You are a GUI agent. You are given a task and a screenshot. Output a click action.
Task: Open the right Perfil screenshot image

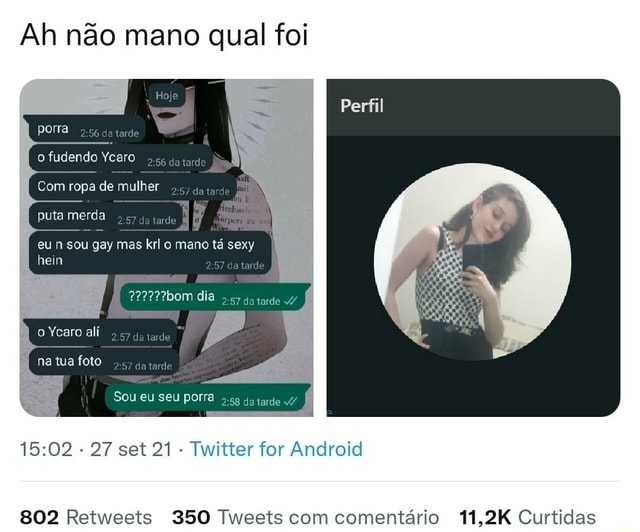(x=473, y=247)
